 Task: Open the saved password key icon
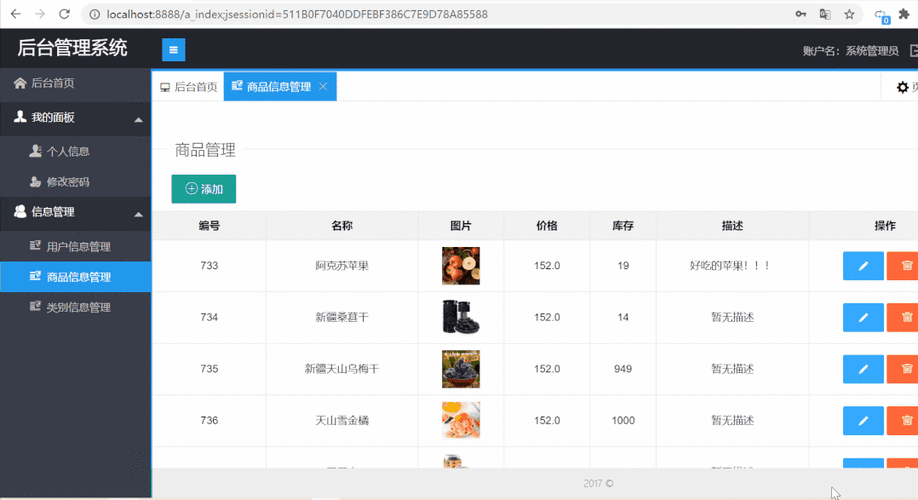[x=800, y=14]
